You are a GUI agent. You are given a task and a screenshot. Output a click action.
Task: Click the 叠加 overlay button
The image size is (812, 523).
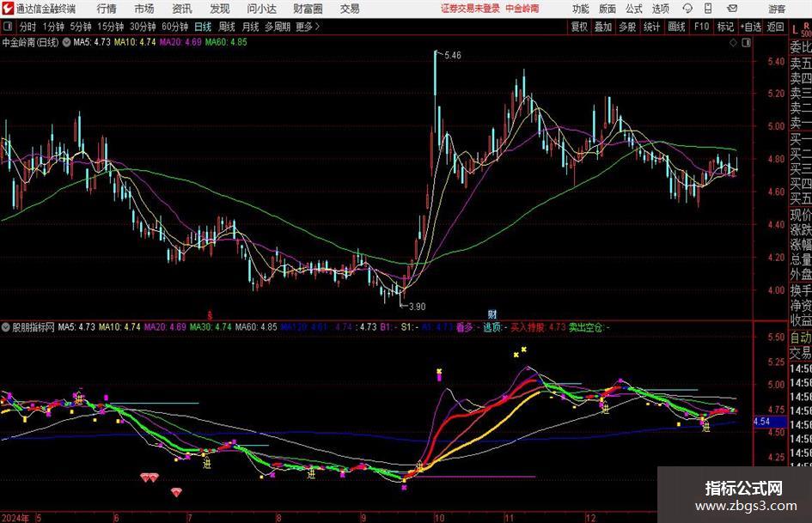(603, 27)
